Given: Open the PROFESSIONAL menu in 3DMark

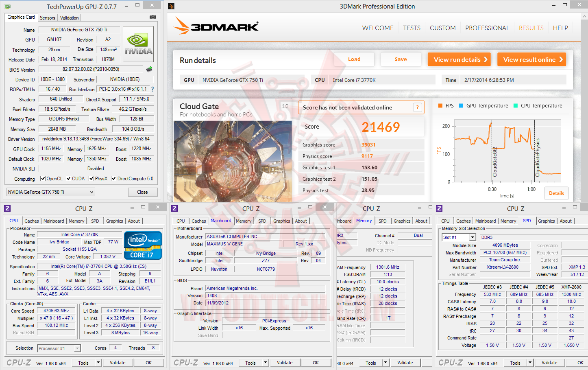Looking at the screenshot, I should (x=487, y=28).
